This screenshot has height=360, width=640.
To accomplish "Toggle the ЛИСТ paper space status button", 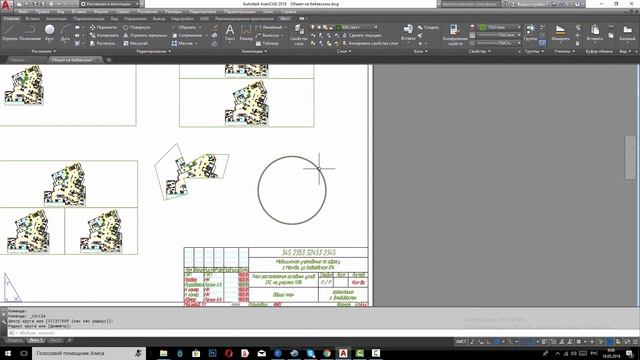I will (461, 342).
